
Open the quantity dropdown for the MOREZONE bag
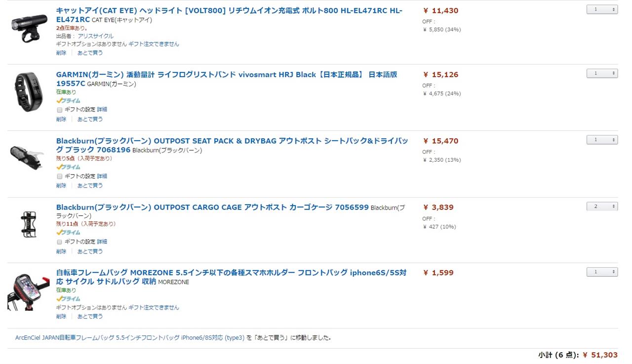(602, 272)
